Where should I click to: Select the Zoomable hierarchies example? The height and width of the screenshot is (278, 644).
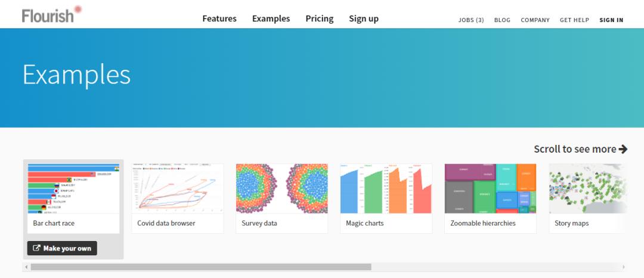(490, 198)
